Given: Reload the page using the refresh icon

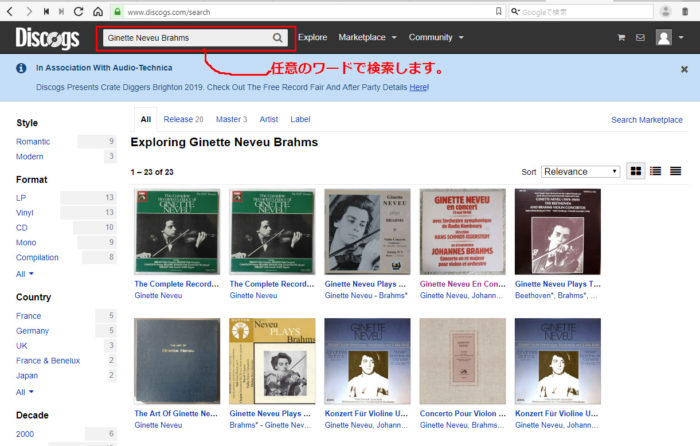Looking at the screenshot, I should pyautogui.click(x=79, y=12).
